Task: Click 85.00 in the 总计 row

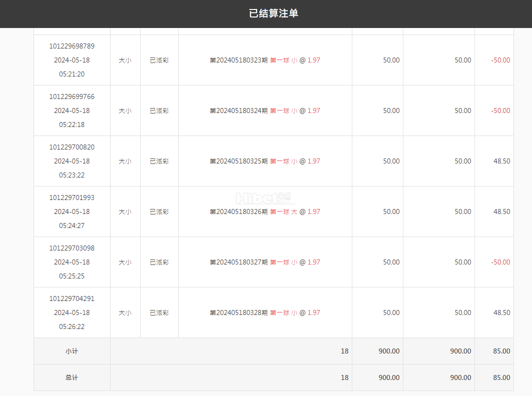Action: (502, 377)
